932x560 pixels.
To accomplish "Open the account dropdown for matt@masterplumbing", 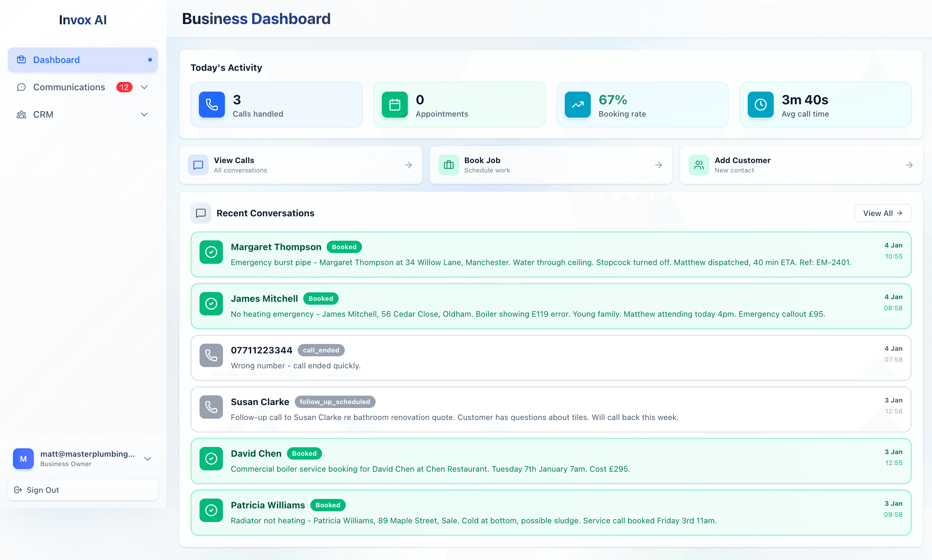I will (147, 458).
